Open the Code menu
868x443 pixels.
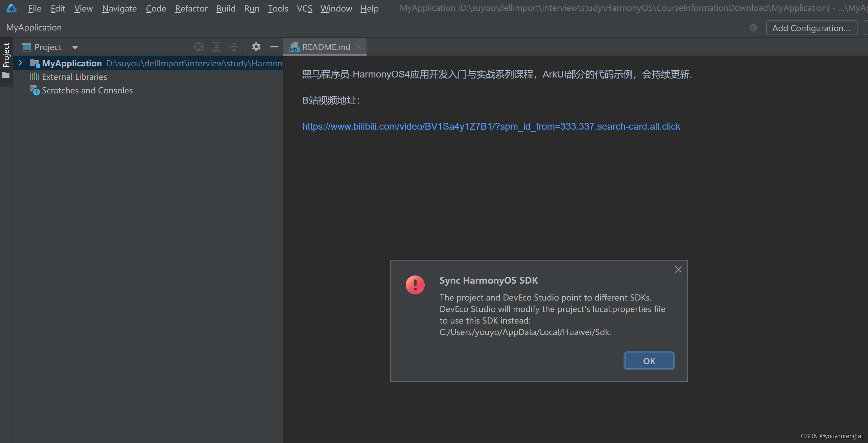pos(156,8)
